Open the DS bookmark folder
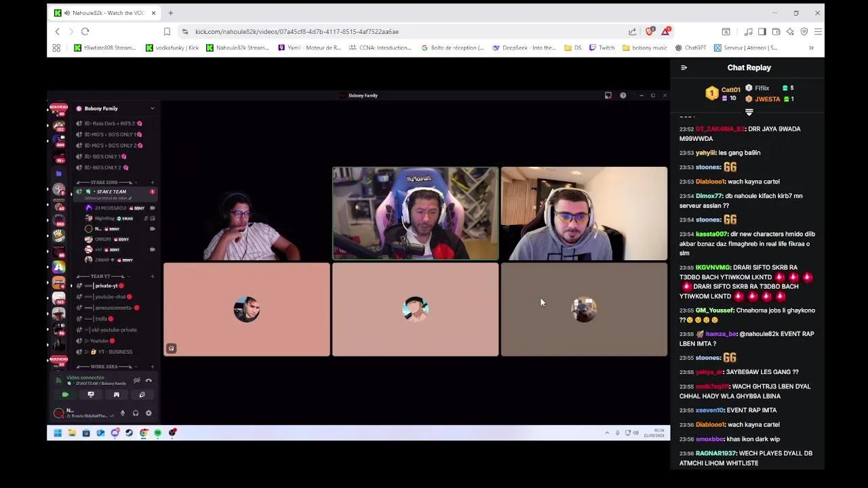Image resolution: width=868 pixels, height=488 pixels. point(573,47)
